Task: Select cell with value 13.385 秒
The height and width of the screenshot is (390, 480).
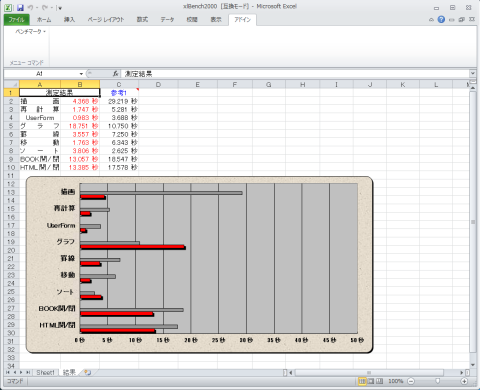Action: pos(80,167)
